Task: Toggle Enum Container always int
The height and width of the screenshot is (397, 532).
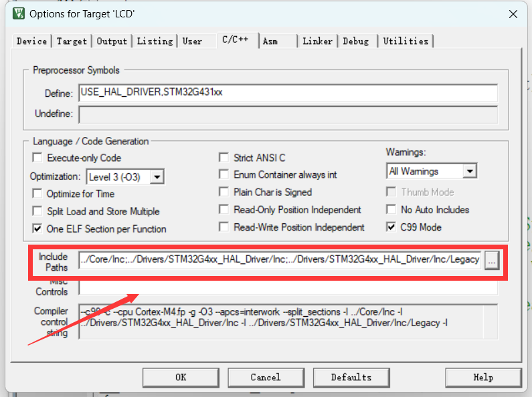Action: [x=224, y=174]
